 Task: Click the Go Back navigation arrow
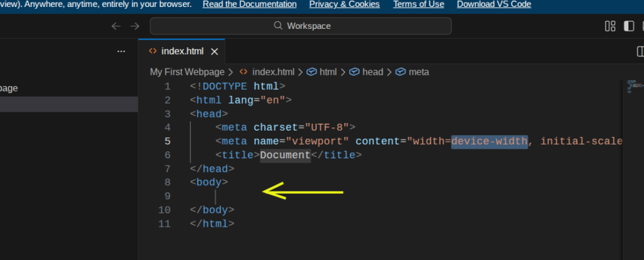[116, 26]
